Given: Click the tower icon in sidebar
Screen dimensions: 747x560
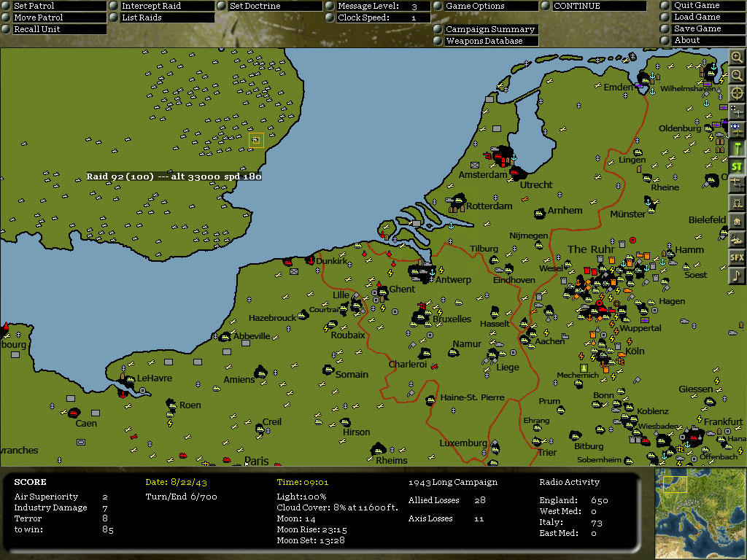Looking at the screenshot, I should click(737, 203).
